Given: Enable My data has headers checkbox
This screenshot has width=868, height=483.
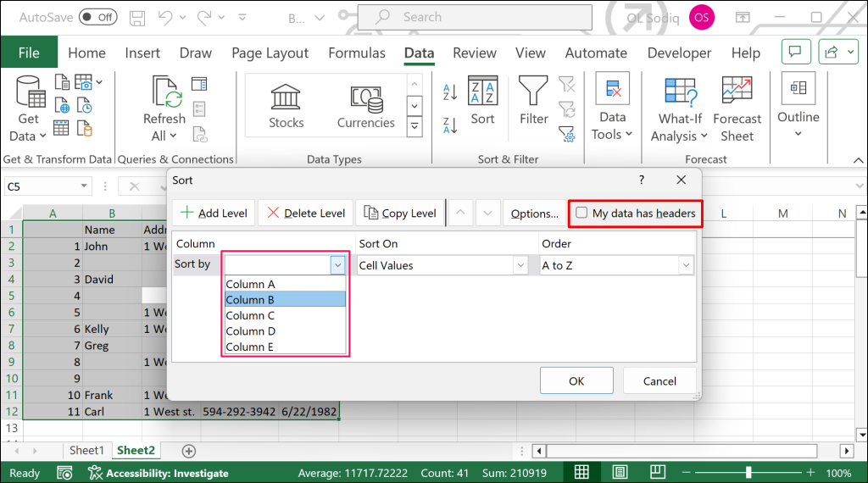Looking at the screenshot, I should tap(581, 213).
